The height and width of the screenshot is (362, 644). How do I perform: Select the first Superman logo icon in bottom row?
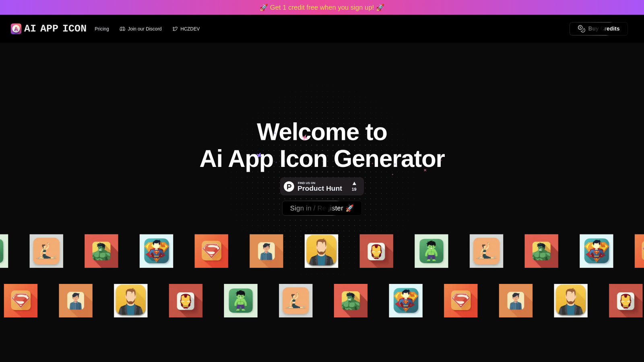click(x=21, y=300)
